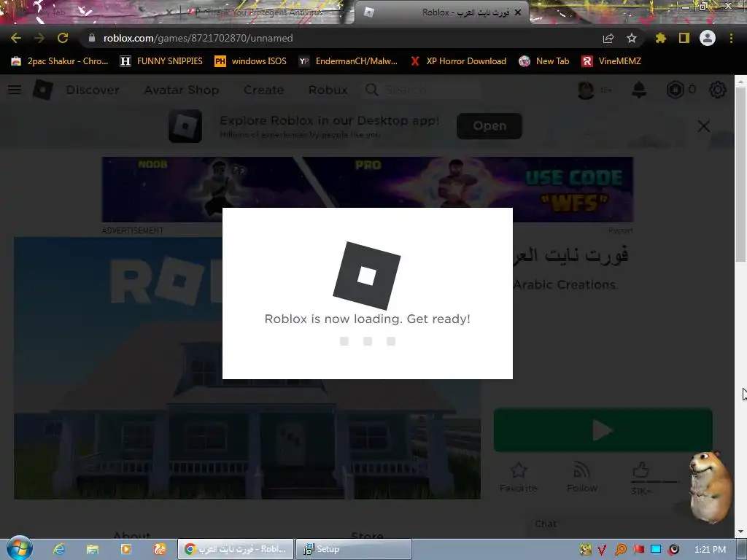Dismiss the desktop app banner
This screenshot has width=747, height=560.
[704, 126]
